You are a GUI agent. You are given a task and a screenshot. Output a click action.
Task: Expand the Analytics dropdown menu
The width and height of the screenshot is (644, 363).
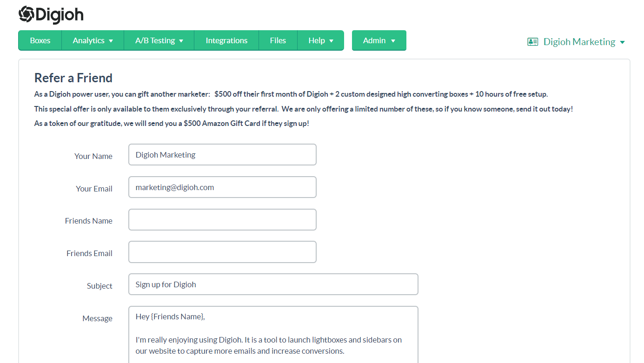click(x=93, y=40)
